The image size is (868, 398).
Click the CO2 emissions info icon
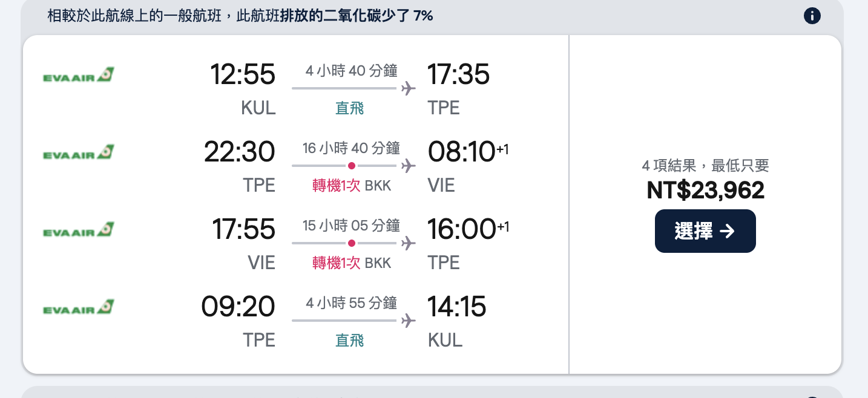click(x=812, y=16)
